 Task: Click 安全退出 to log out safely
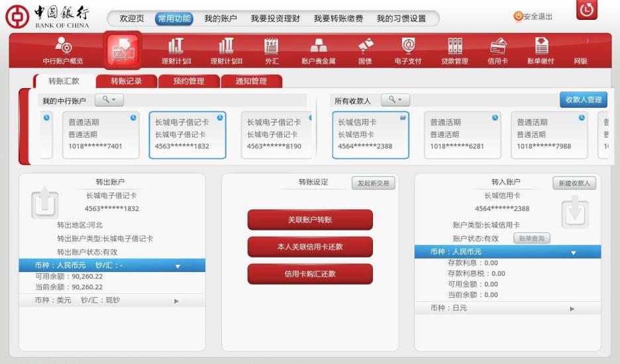click(x=533, y=17)
